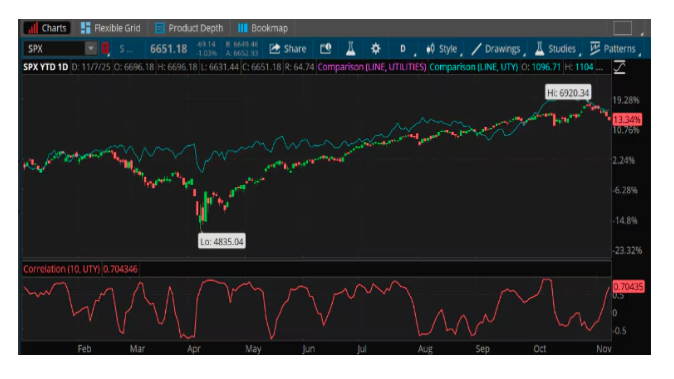Expand the SPX symbol dropdown arrow
The image size is (674, 379).
91,49
